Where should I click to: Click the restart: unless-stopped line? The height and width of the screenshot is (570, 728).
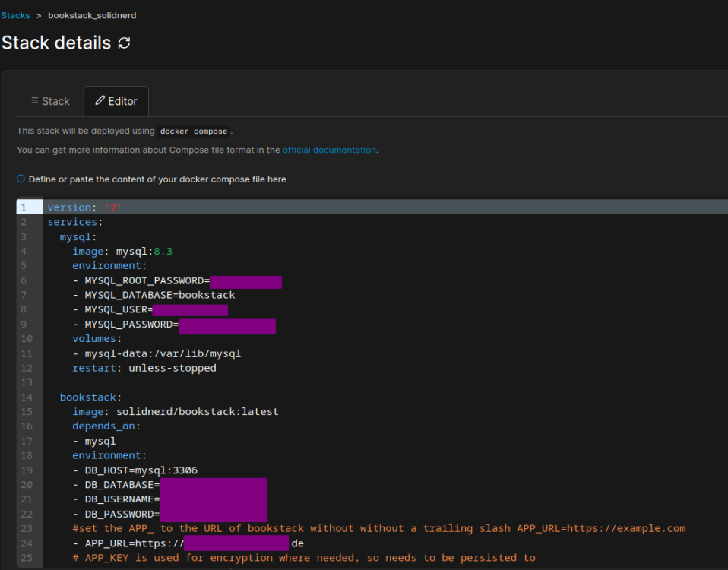click(144, 368)
